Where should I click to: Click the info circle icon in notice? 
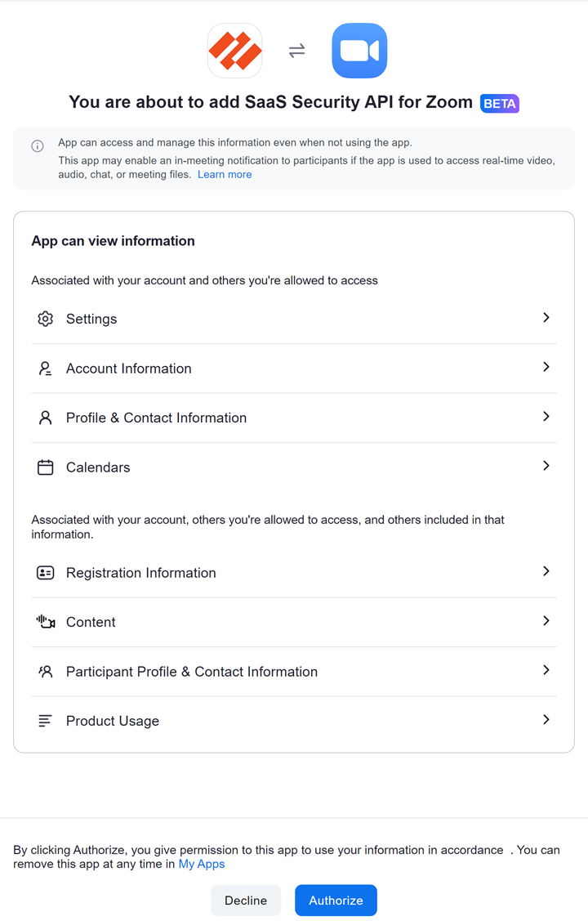click(38, 146)
